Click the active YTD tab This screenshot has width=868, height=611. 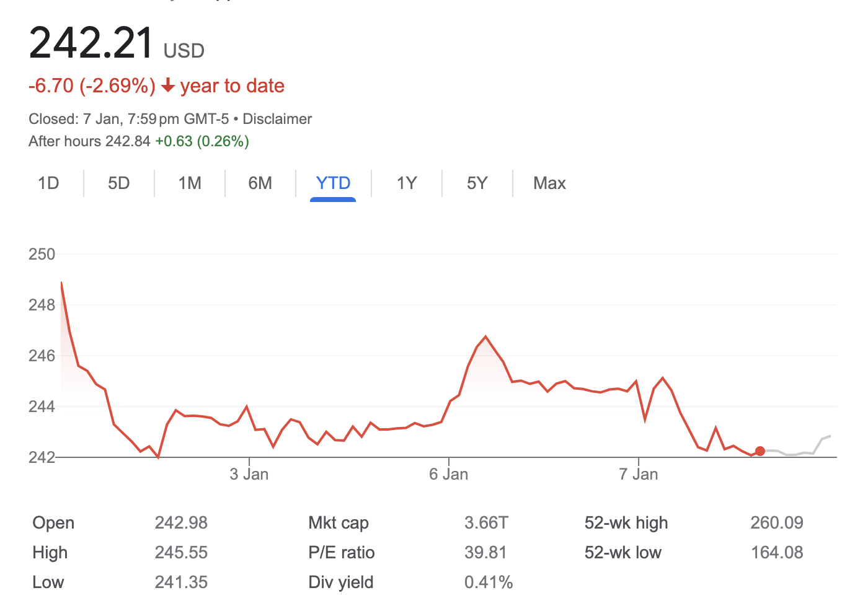click(333, 183)
